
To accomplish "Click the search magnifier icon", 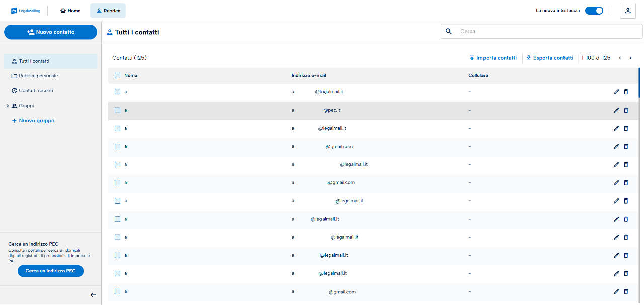I will [x=449, y=31].
